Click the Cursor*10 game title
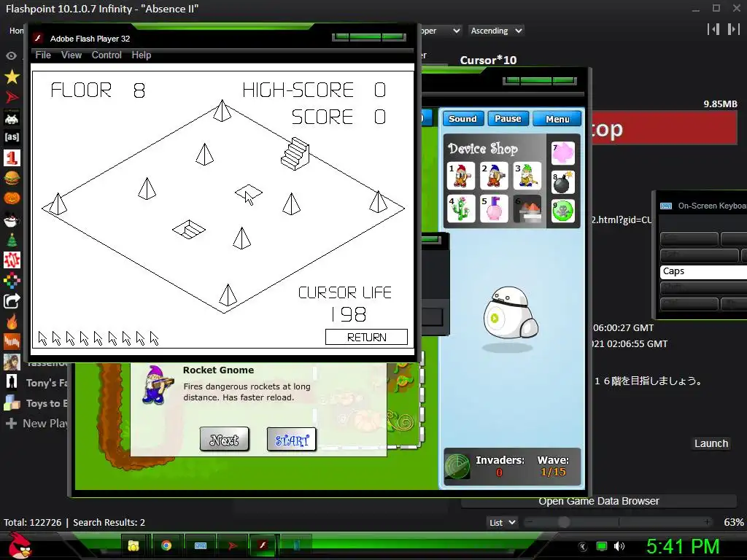 488,60
